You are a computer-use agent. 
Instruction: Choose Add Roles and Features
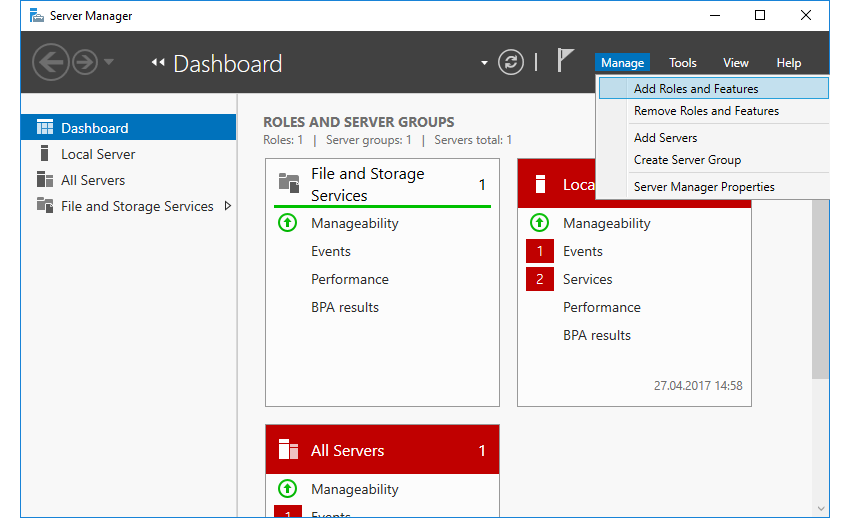click(x=713, y=88)
